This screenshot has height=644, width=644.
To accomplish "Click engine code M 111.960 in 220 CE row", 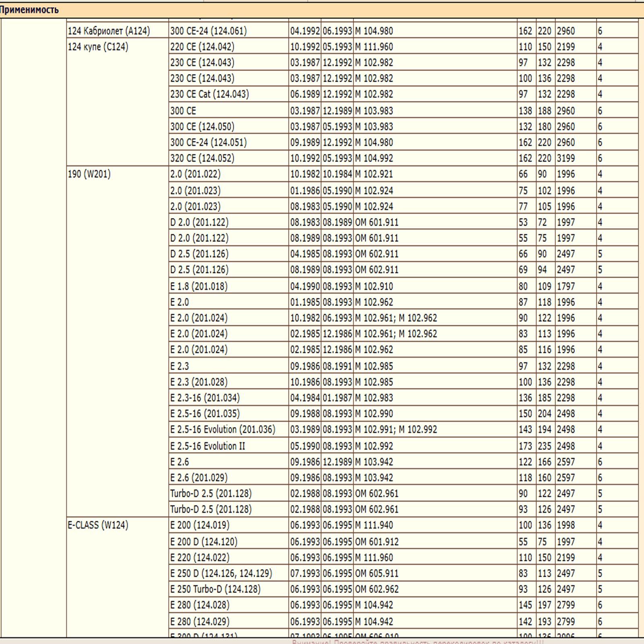I will 374,47.
